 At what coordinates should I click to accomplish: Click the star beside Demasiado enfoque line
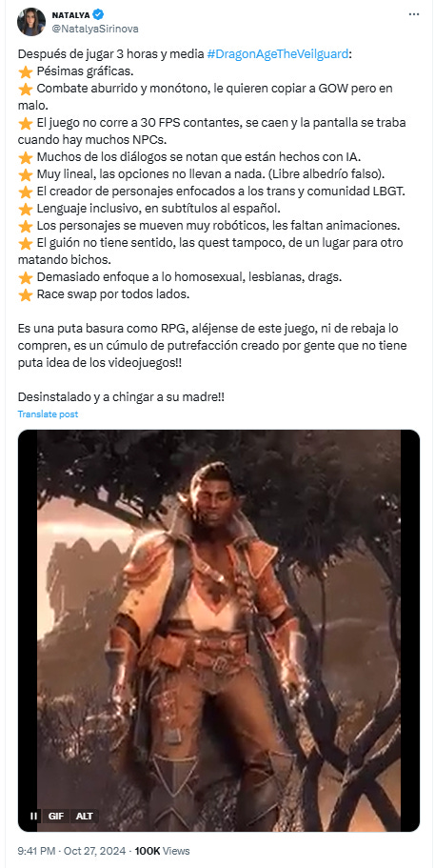pyautogui.click(x=26, y=278)
